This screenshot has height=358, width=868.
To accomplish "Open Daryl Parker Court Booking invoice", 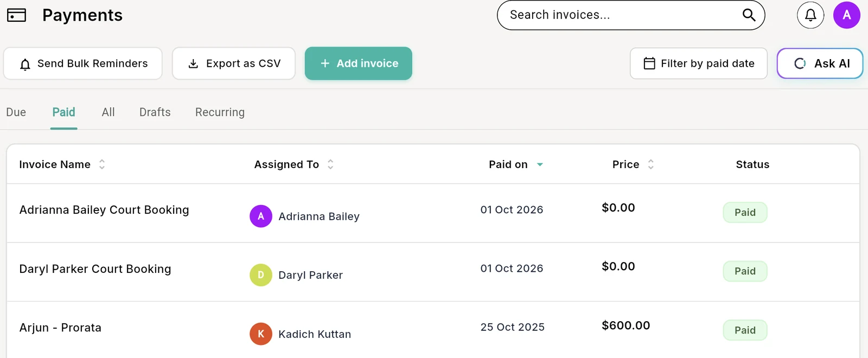I will pos(95,269).
